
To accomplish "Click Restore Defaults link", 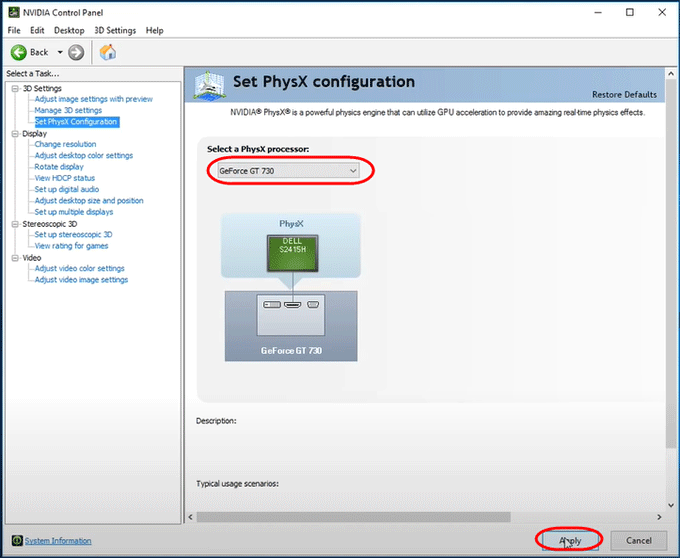I will pos(624,95).
